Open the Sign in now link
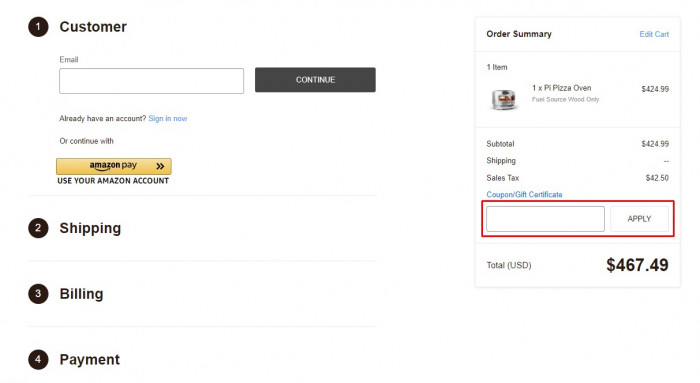The width and height of the screenshot is (700, 383). (x=168, y=118)
